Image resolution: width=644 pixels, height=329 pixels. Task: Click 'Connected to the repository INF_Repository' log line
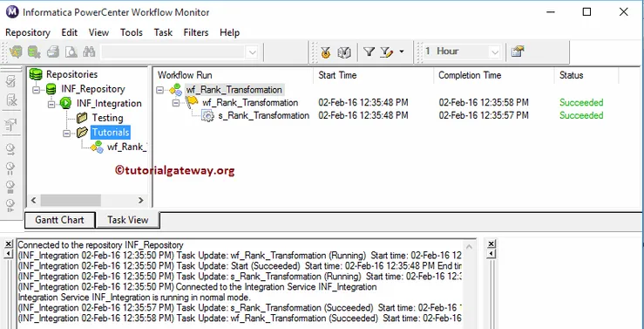100,245
